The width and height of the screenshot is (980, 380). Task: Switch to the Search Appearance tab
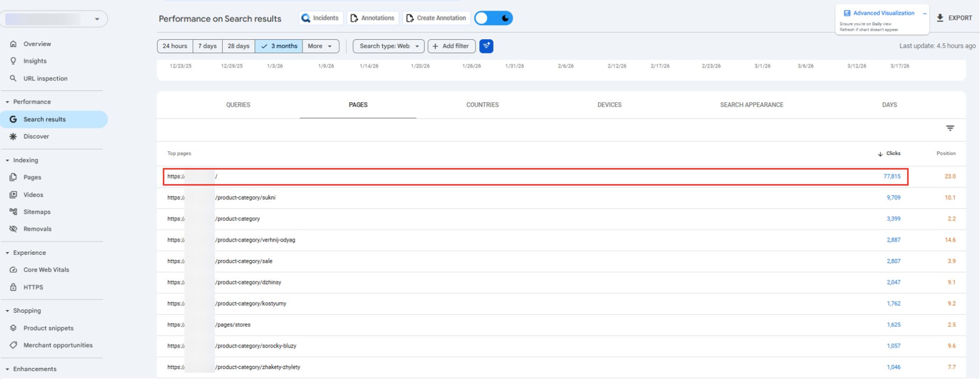[x=752, y=105]
